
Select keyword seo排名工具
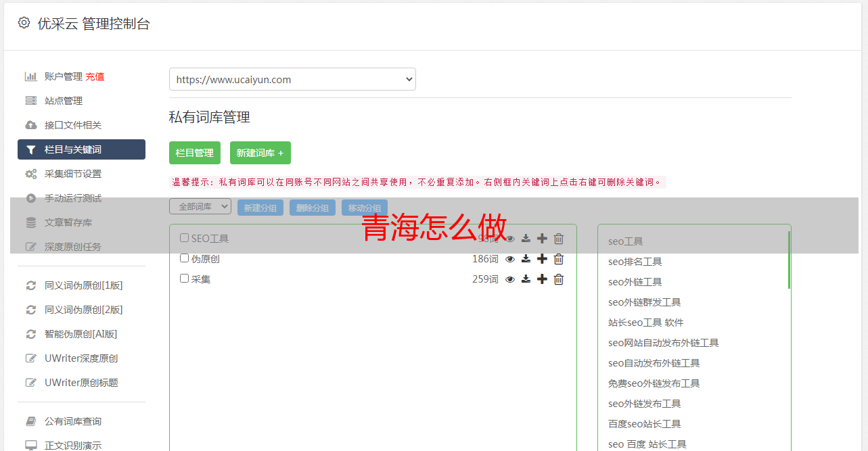tap(635, 262)
